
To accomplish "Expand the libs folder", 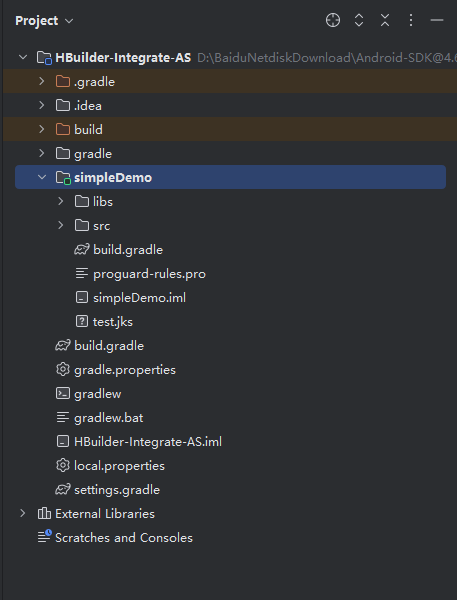I will [60, 201].
